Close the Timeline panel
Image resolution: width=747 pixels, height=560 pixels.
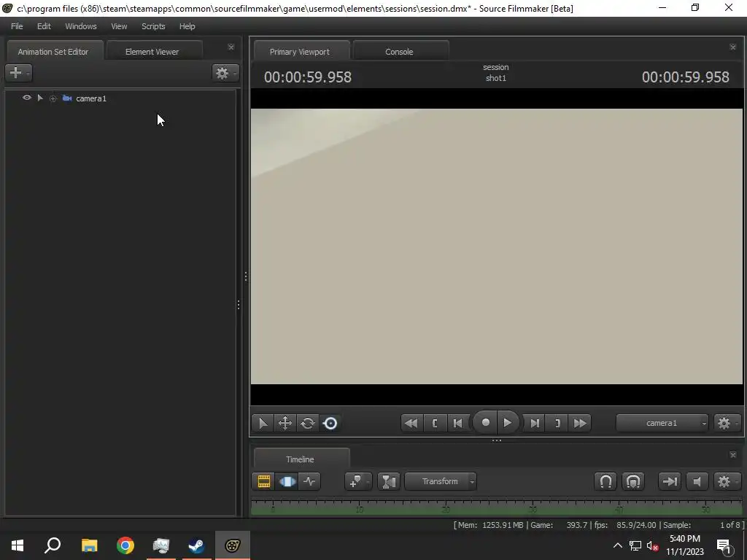point(732,455)
